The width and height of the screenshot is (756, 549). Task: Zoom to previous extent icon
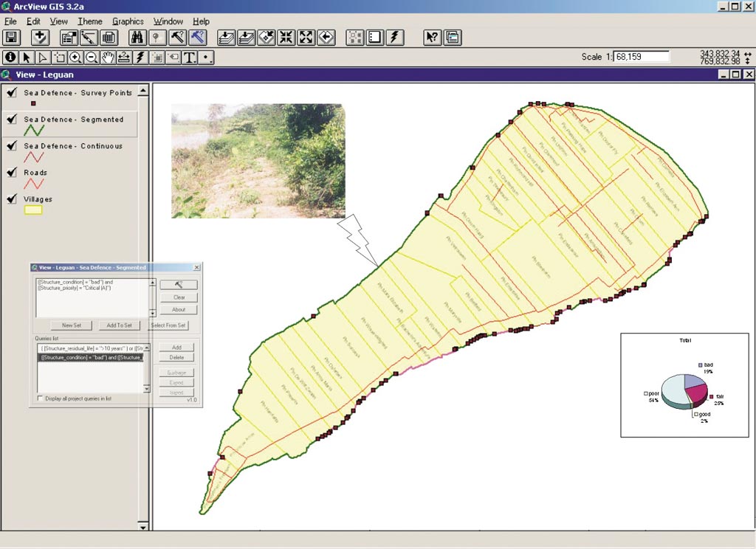tap(326, 37)
